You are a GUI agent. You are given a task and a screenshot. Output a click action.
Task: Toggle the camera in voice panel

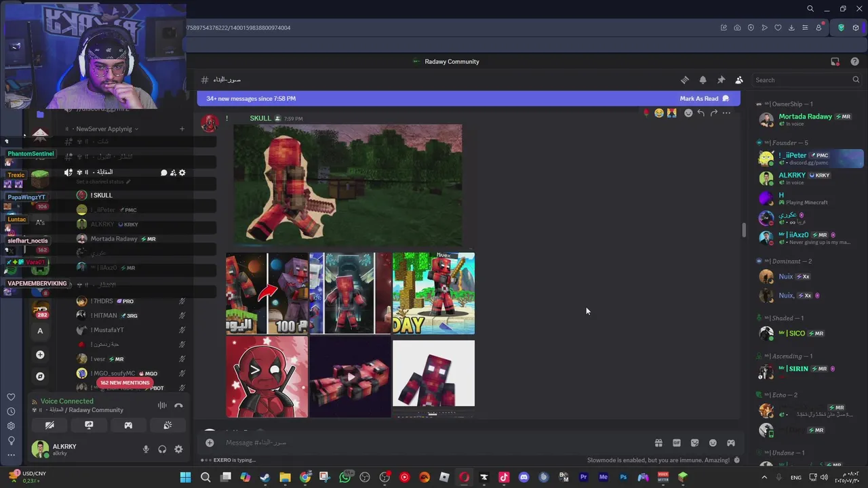50,425
